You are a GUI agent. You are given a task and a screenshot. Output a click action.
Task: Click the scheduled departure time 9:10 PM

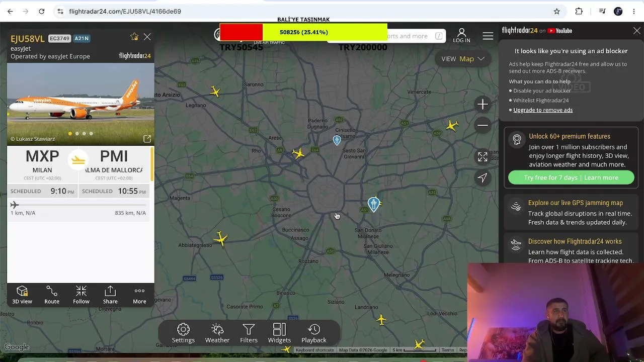[x=62, y=191]
